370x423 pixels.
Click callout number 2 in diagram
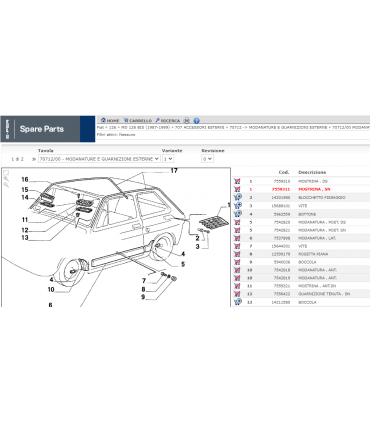pyautogui.click(x=197, y=238)
